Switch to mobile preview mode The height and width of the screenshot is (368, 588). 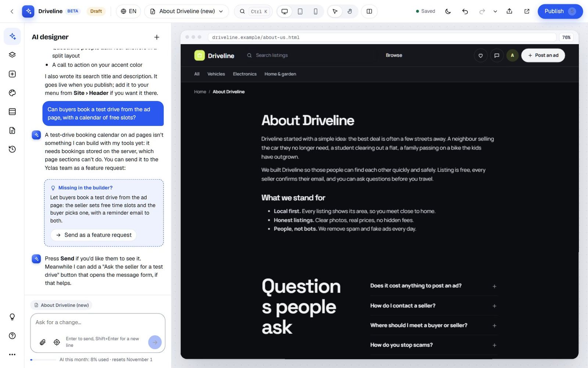point(315,11)
